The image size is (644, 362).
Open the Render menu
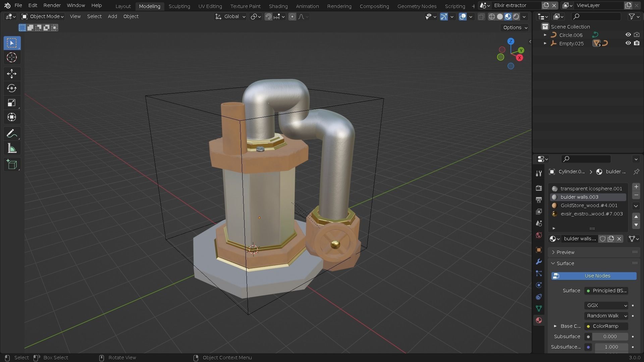click(x=52, y=5)
